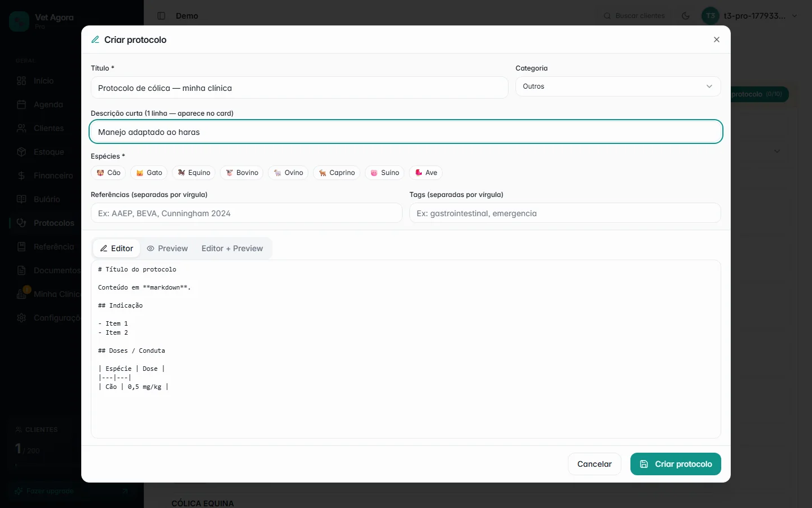Open Início in the sidebar
Image resolution: width=812 pixels, height=508 pixels.
click(43, 81)
